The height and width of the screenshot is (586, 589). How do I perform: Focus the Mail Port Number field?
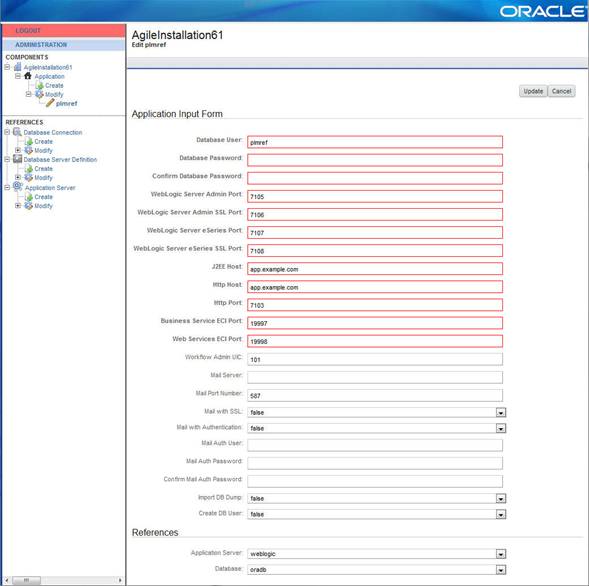point(375,395)
